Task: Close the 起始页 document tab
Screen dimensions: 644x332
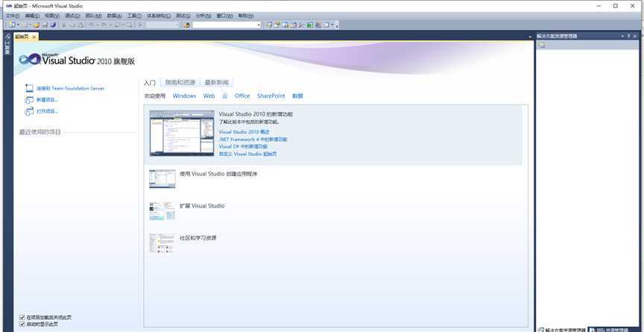Action: pyautogui.click(x=34, y=37)
